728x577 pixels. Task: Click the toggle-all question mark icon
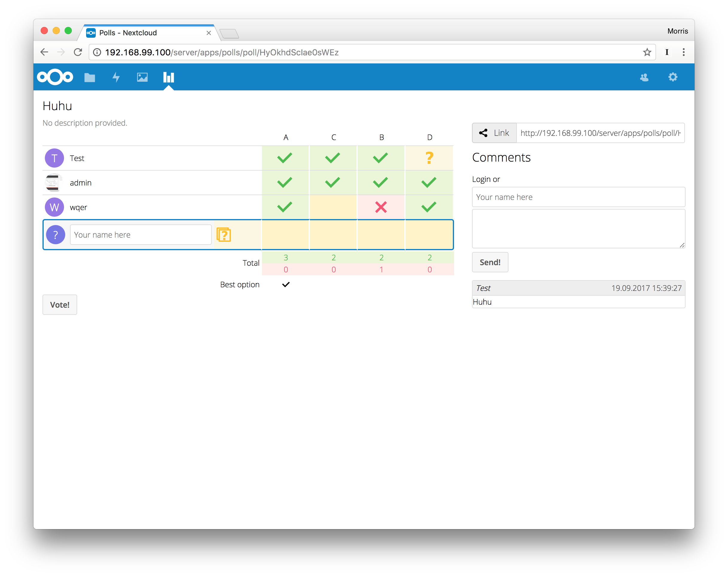coord(223,235)
